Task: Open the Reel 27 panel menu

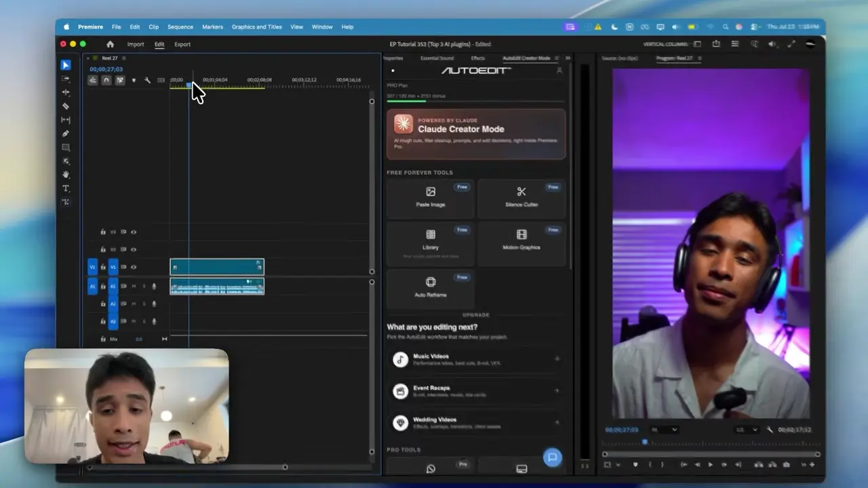Action: (123, 58)
